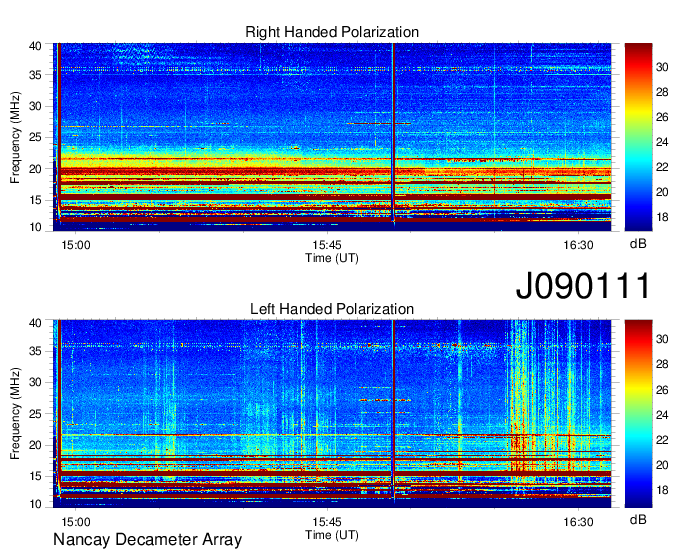The width and height of the screenshot is (680, 552).
Task: Click the 26 dB label on top color bar
Action: [x=662, y=117]
